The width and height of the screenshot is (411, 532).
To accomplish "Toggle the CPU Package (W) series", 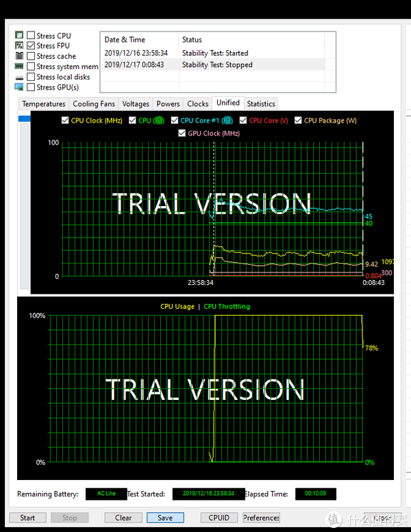I will point(298,121).
